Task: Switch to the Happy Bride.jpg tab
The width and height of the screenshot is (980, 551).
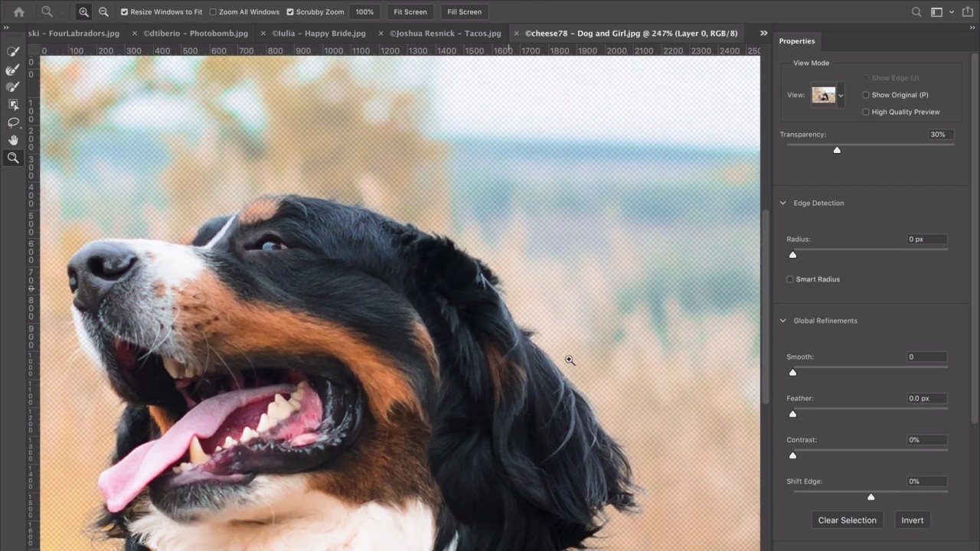Action: [x=318, y=34]
